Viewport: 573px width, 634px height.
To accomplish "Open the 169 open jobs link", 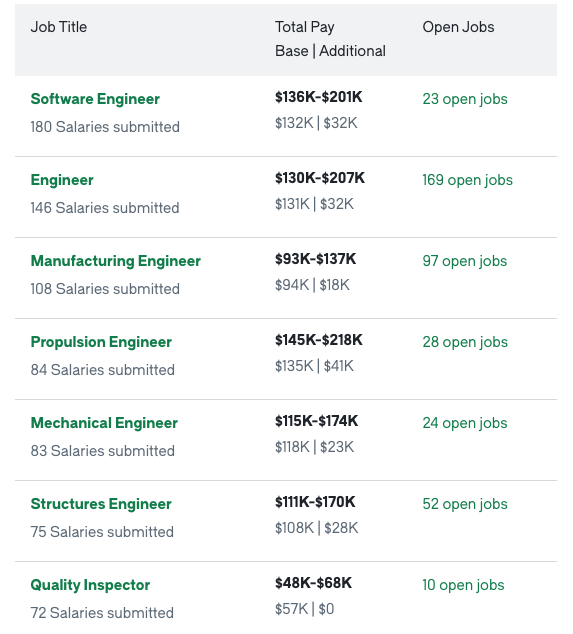I will (x=467, y=180).
